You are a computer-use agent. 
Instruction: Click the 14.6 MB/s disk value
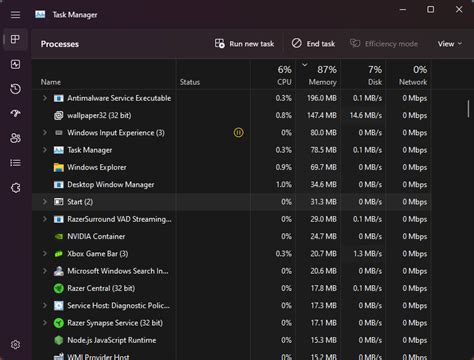pos(366,116)
